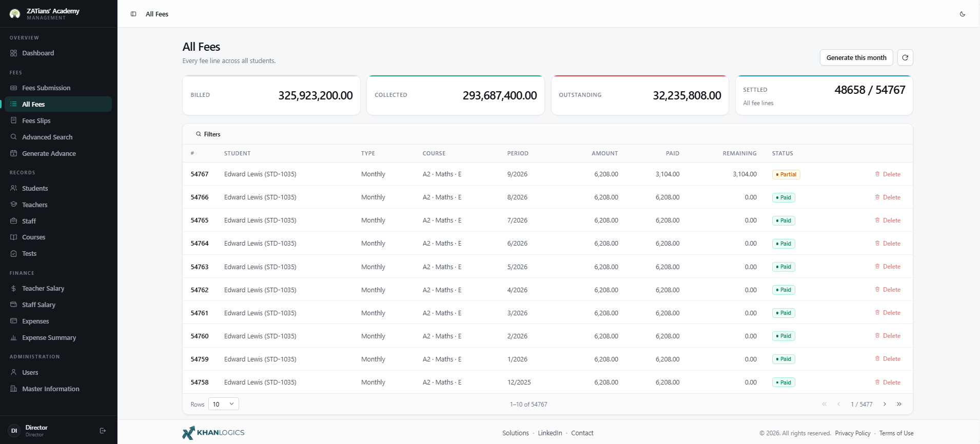Open Students records page

(58, 188)
